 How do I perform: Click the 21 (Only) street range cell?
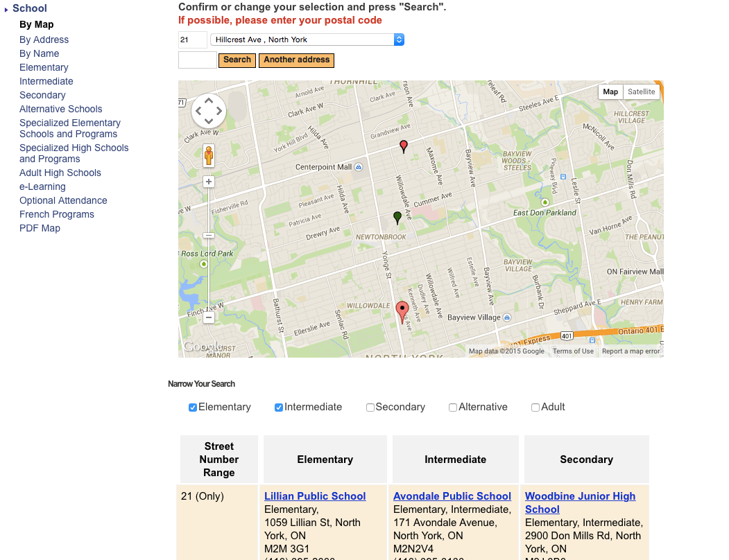pos(218,522)
